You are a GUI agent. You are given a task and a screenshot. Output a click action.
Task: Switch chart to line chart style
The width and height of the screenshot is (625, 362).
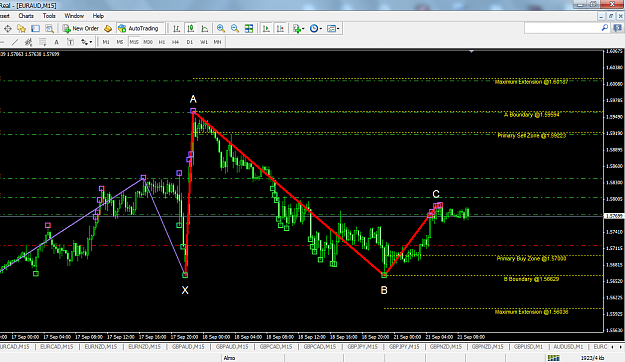pos(204,29)
